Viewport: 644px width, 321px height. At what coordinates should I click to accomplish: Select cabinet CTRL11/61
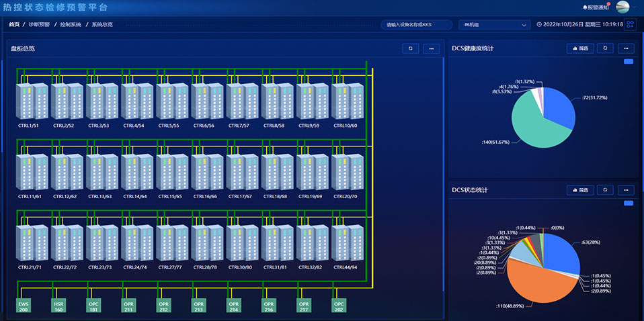point(32,173)
